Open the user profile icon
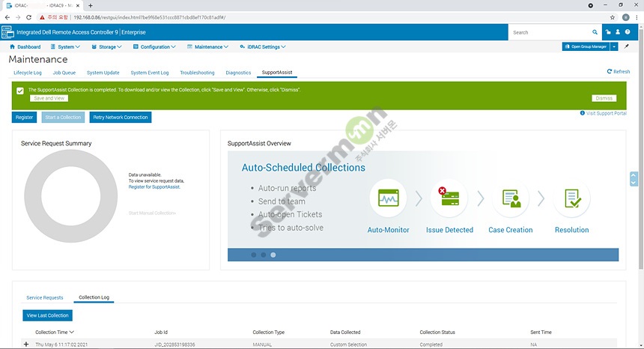The width and height of the screenshot is (644, 349). [x=618, y=32]
